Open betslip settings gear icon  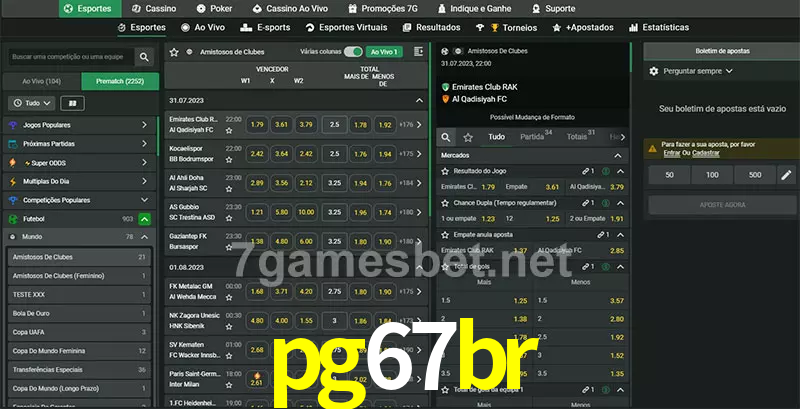pyautogui.click(x=654, y=71)
